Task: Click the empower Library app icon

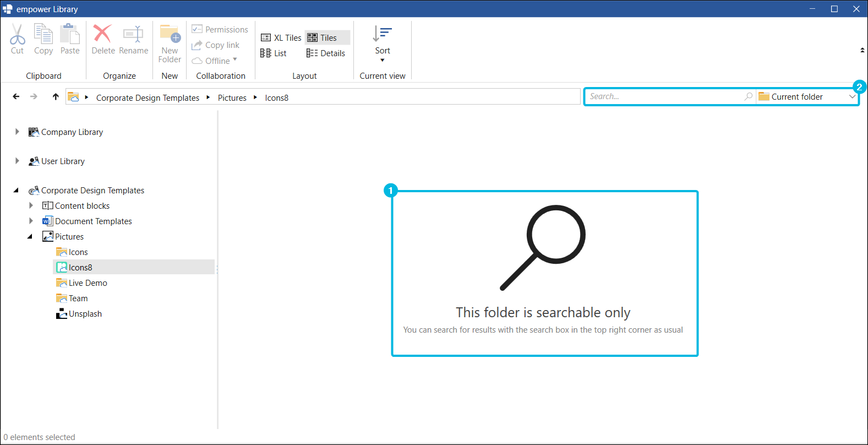Action: tap(7, 9)
